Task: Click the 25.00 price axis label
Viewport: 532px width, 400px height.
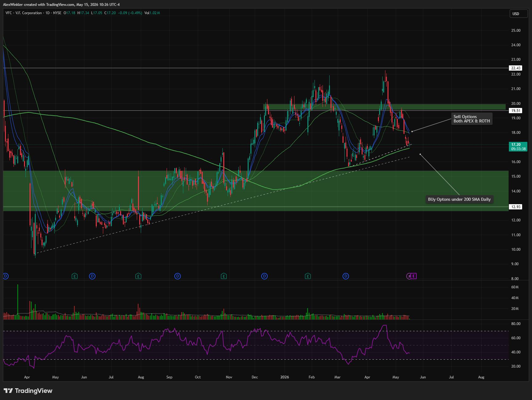Action: (x=516, y=31)
